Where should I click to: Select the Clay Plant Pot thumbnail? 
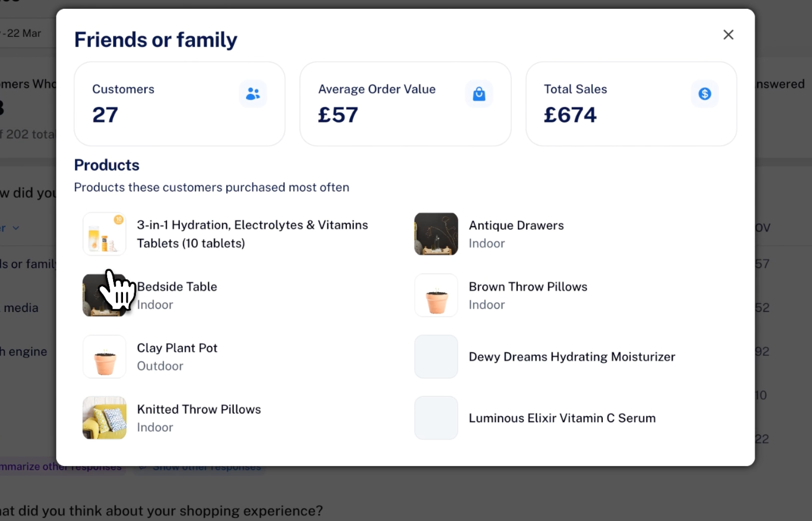(x=104, y=357)
